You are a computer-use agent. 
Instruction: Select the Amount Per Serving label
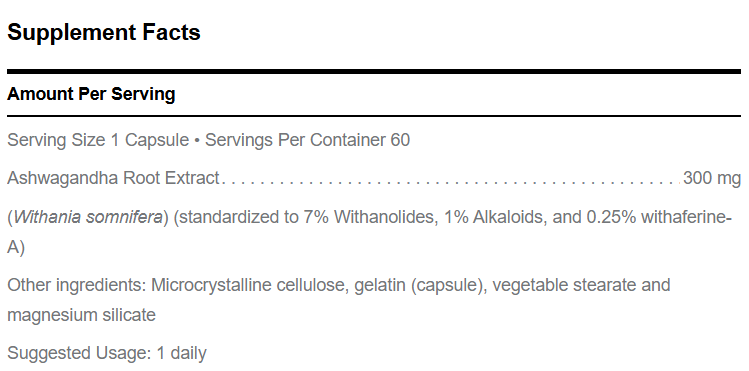tap(91, 94)
